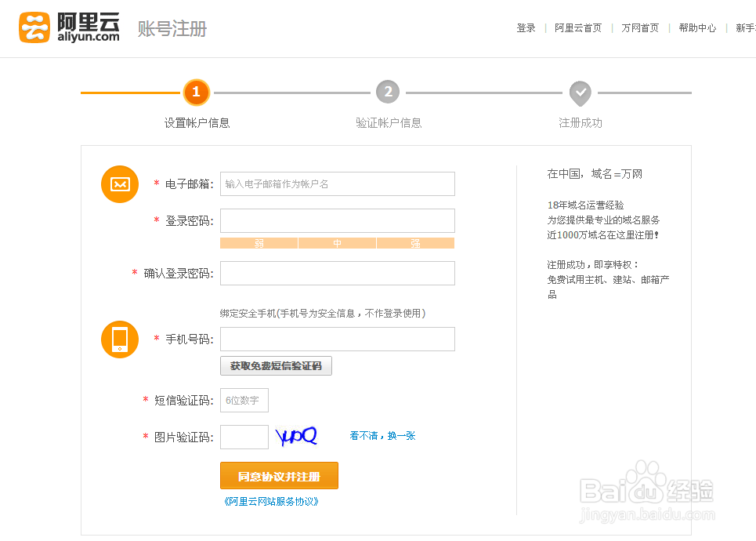Click the Aliyun logo icon
The image size is (756, 541).
[x=34, y=27]
